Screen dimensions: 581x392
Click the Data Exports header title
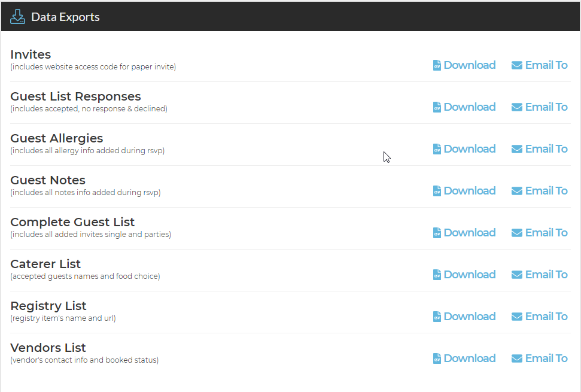point(65,17)
